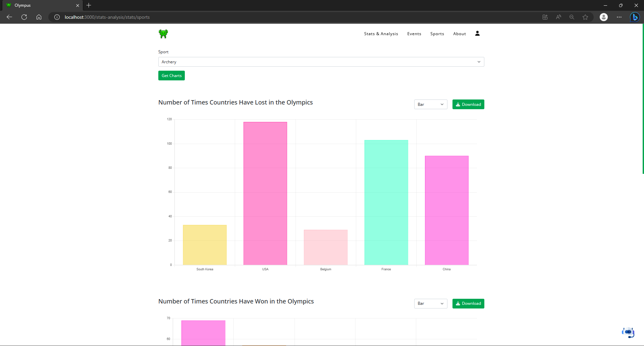
Task: Click the page vertical scrollbar
Action: click(643, 99)
